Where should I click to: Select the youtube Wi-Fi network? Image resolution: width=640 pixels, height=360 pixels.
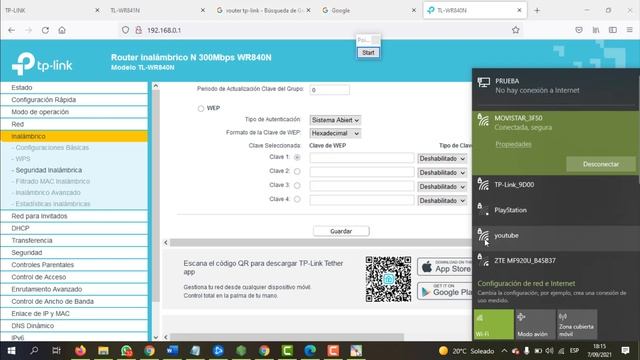pos(556,236)
